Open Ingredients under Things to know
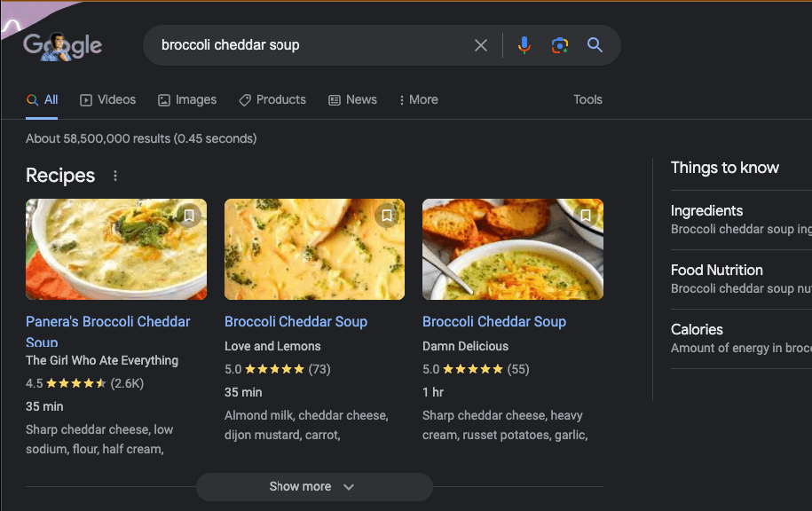 (x=707, y=211)
